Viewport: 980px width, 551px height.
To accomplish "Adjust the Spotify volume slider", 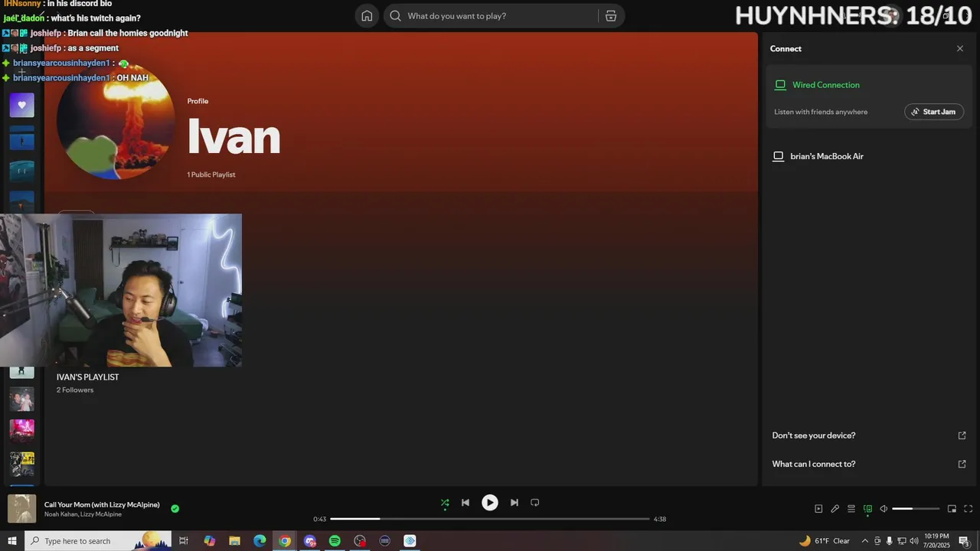I will click(916, 509).
